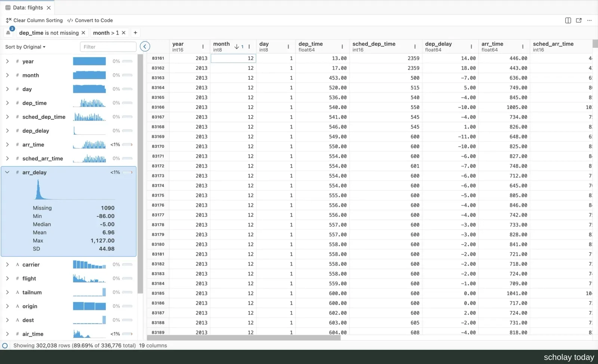Open the filters list icon with badge
Viewport: 598px width, 364px height.
(9, 32)
